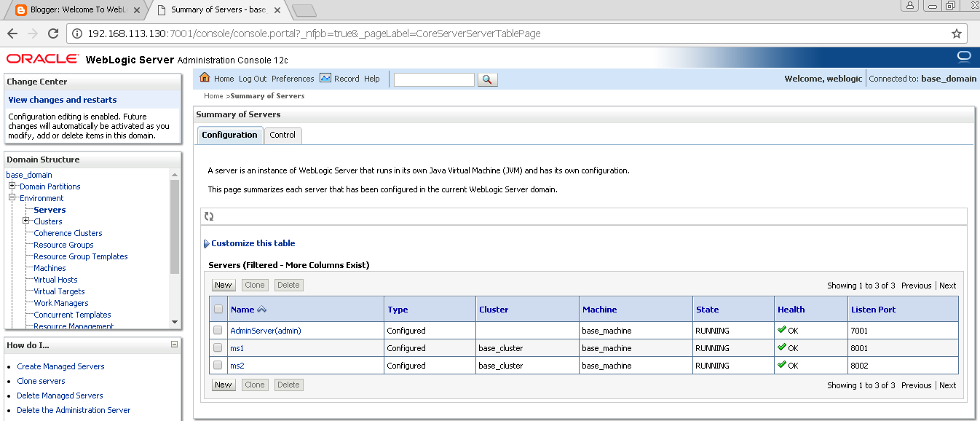Click the Chrome user profile icon
Image resolution: width=980 pixels, height=421 pixels.
910,6
